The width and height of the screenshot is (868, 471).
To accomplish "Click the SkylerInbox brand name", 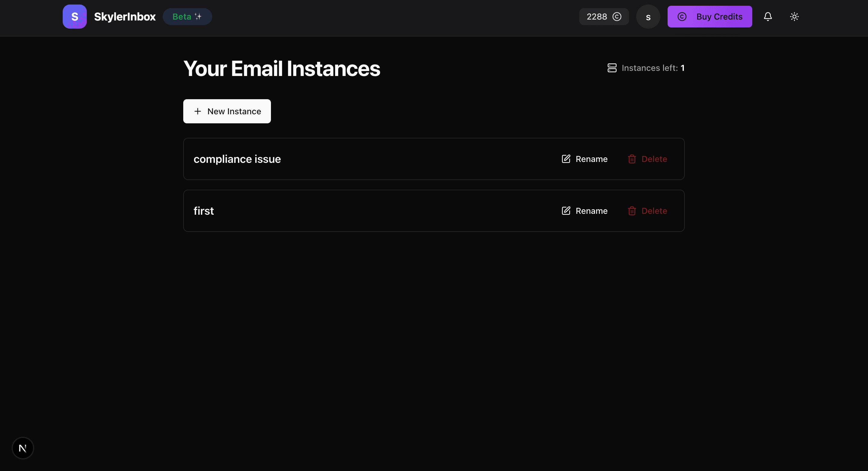I will click(125, 17).
